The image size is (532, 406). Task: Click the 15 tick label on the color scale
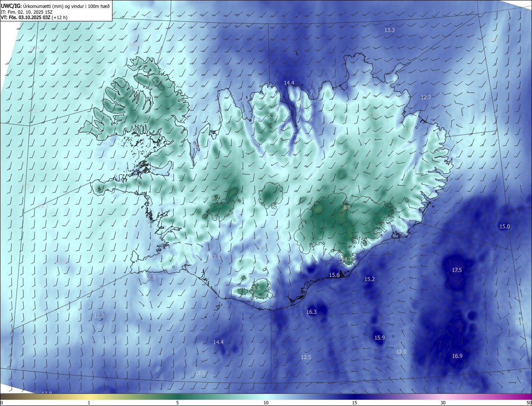click(355, 403)
